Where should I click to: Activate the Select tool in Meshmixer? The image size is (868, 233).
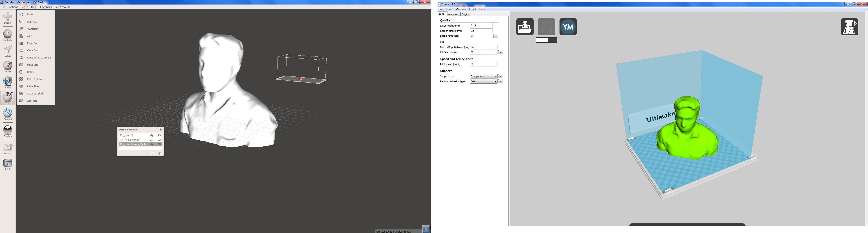(x=7, y=51)
